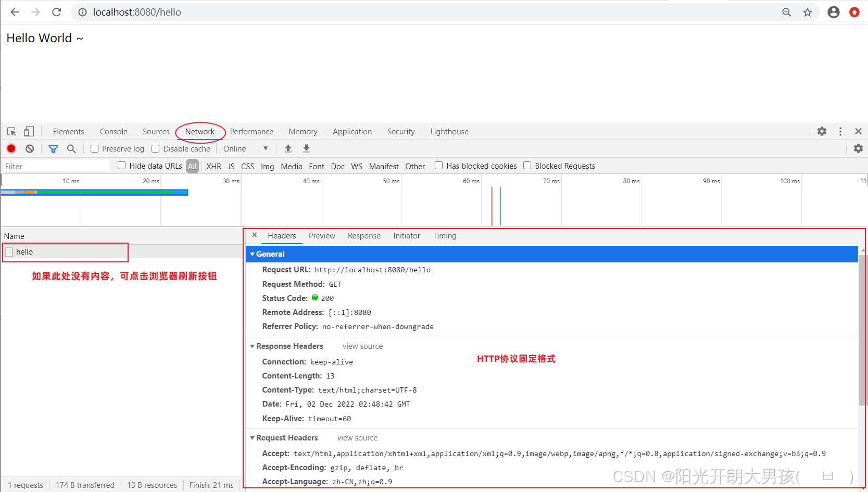The image size is (868, 492).
Task: Filter requests by Doc
Action: click(337, 166)
